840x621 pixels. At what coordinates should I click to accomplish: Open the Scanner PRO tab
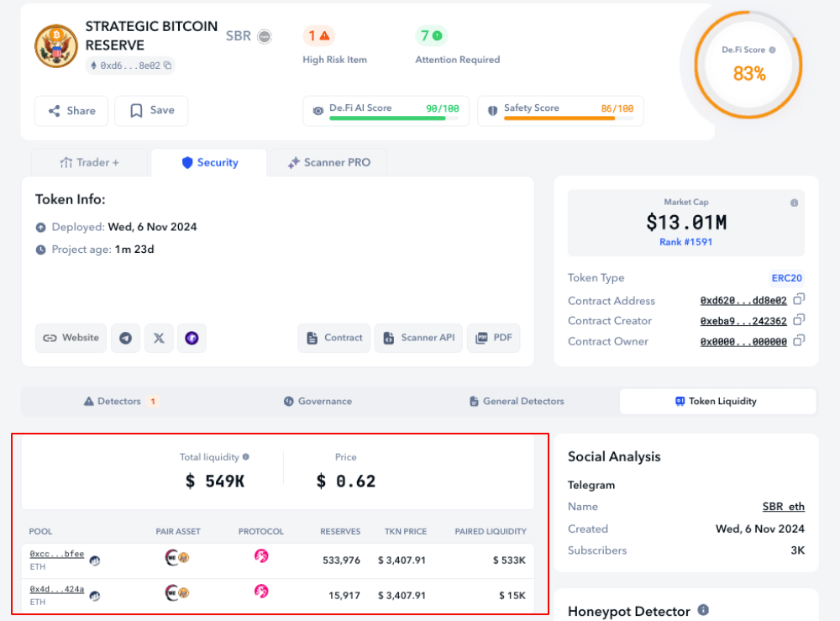(x=328, y=162)
